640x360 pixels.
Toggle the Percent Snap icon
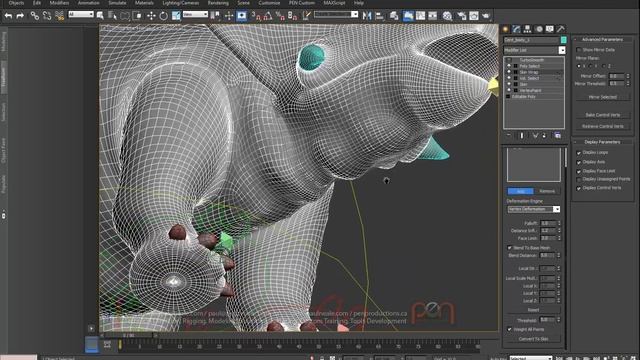pyautogui.click(x=280, y=16)
